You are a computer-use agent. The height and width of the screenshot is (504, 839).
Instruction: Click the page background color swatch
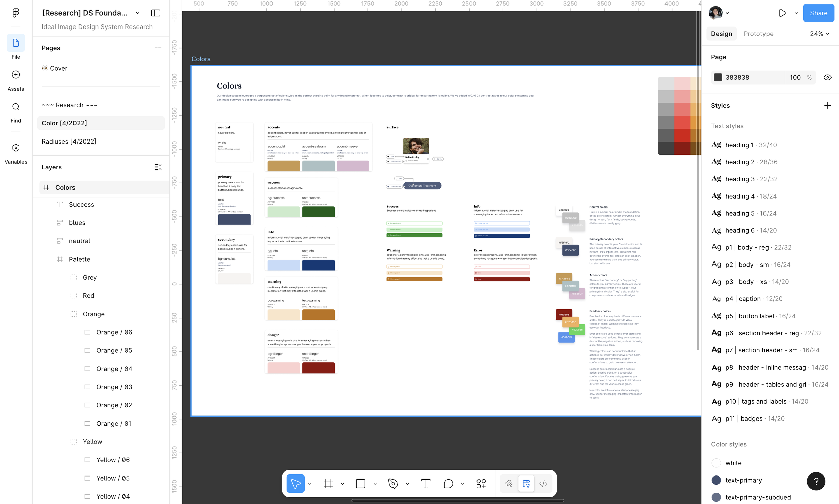click(718, 77)
